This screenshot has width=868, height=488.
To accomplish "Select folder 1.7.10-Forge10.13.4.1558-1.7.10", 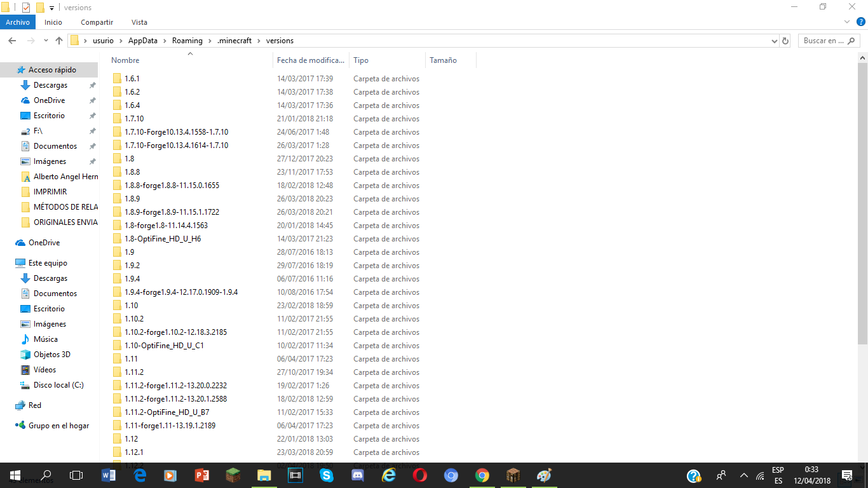I will (176, 132).
